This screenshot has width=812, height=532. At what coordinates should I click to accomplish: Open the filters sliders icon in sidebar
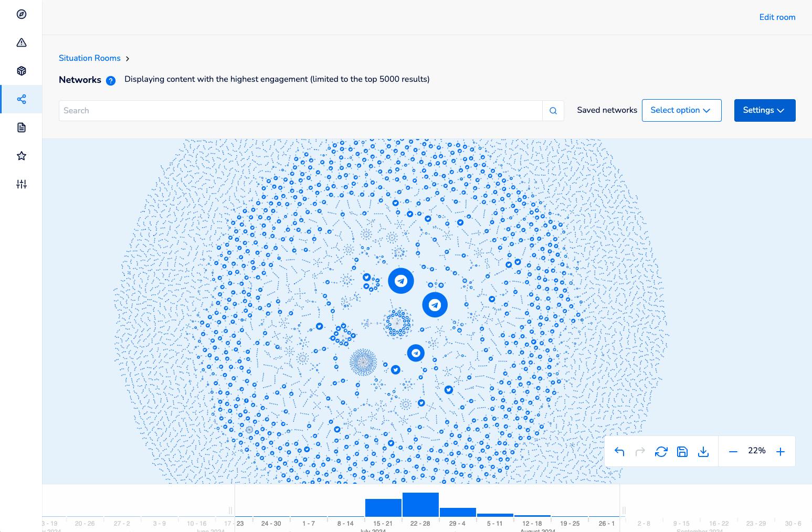point(21,184)
